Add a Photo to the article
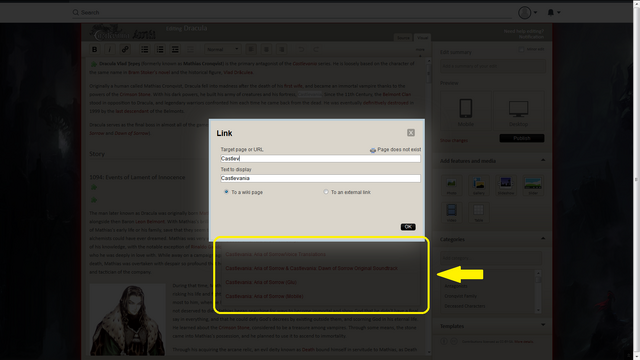This screenshot has width=640, height=360. pos(451,185)
